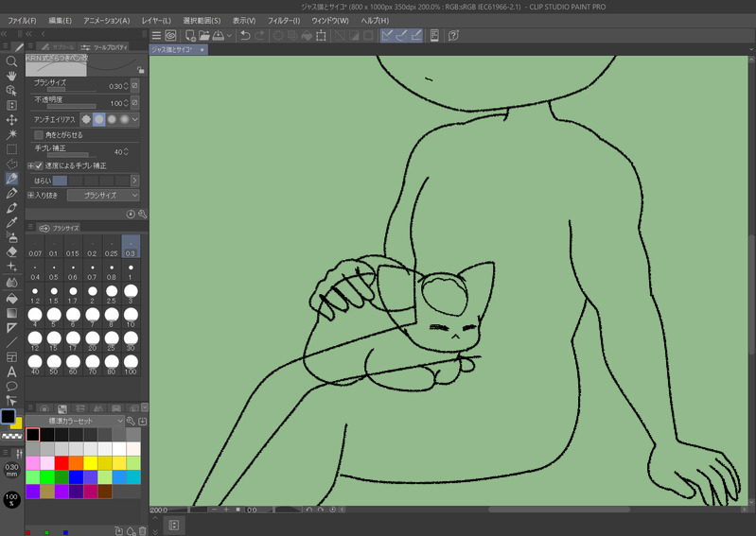Toggle snap to ruler button
Viewport: 756px width, 536px height.
point(387,35)
